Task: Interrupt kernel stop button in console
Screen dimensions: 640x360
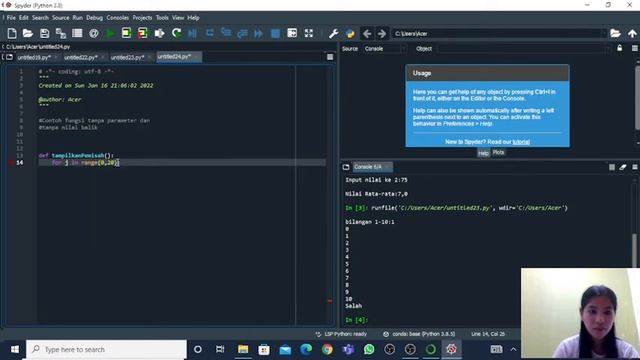Action: (x=611, y=167)
